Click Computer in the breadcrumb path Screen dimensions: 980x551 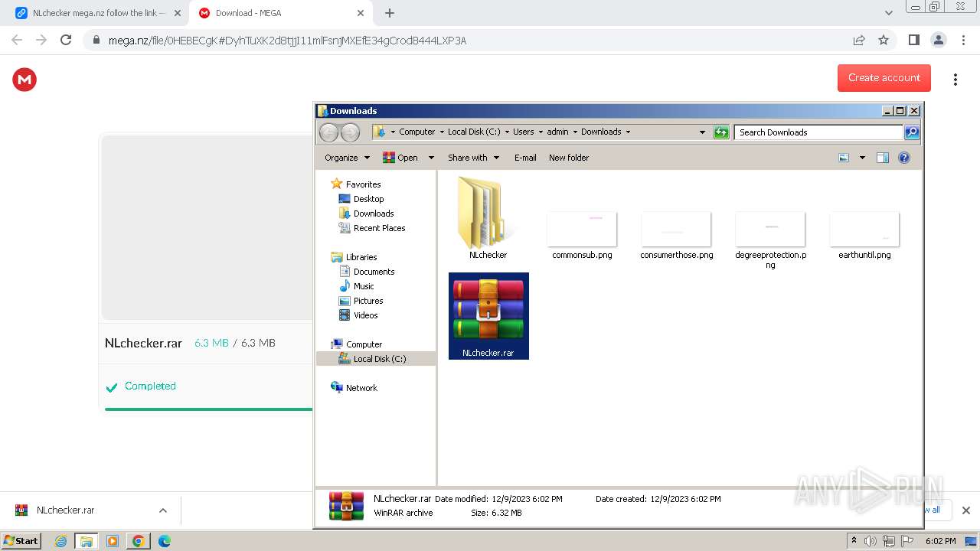416,132
